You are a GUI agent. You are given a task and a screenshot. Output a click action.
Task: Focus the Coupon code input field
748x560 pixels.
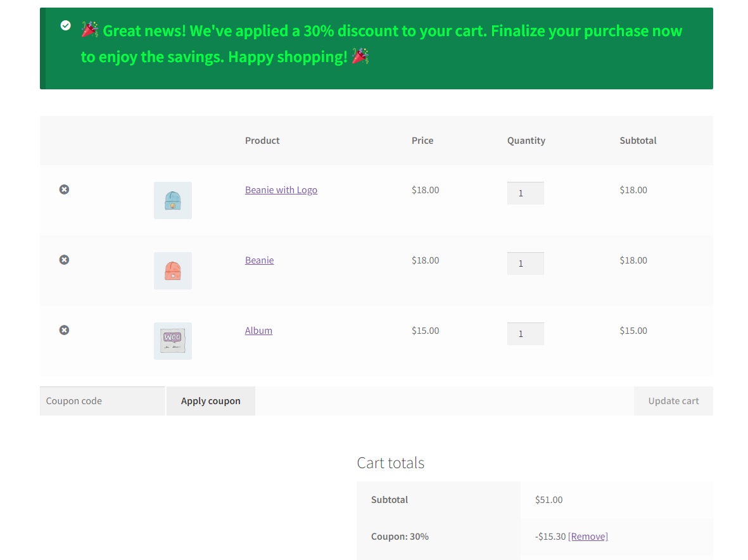tap(102, 401)
